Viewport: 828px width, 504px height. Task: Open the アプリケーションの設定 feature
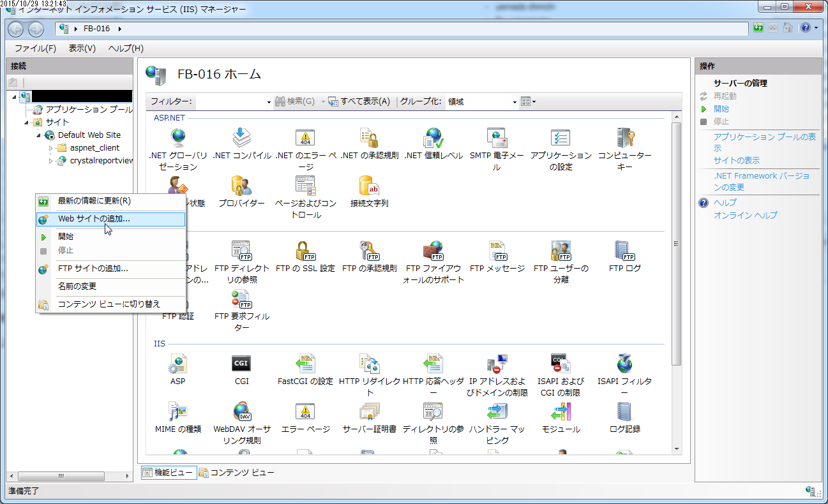pos(561,149)
